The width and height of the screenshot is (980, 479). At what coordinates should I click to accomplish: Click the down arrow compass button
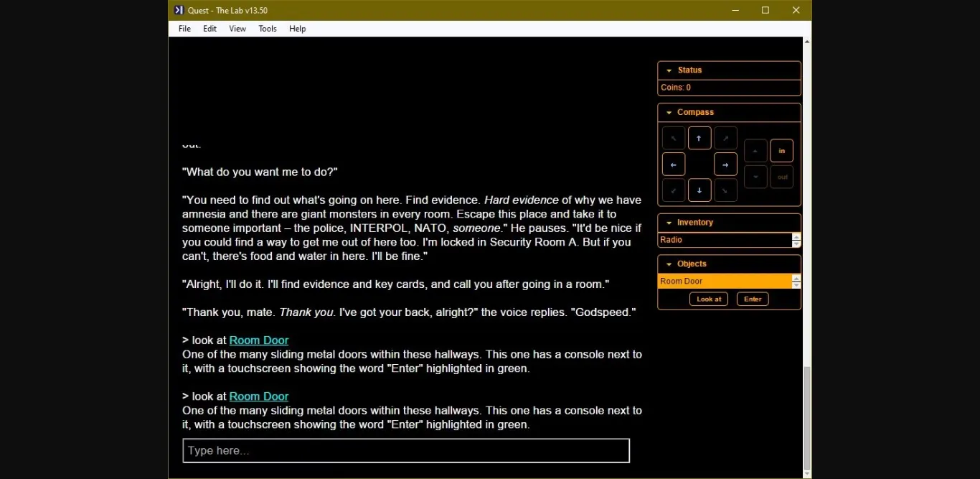click(x=755, y=177)
